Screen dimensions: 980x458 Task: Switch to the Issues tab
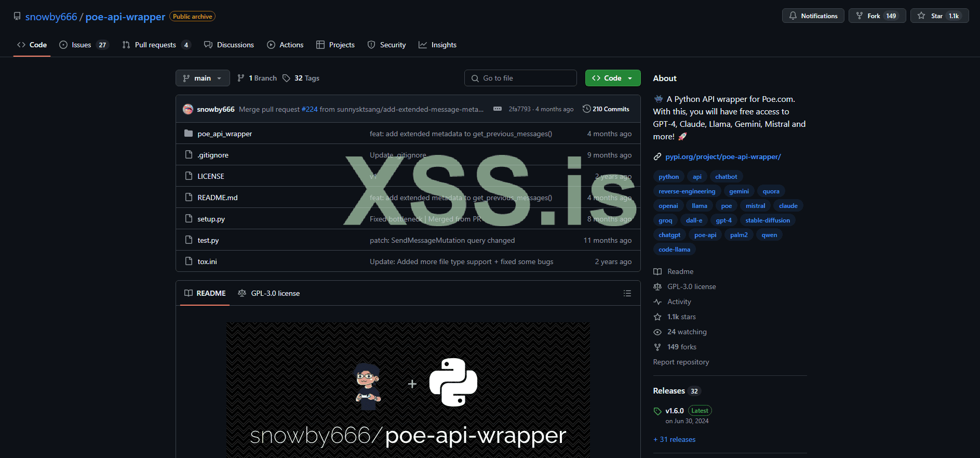[x=83, y=45]
